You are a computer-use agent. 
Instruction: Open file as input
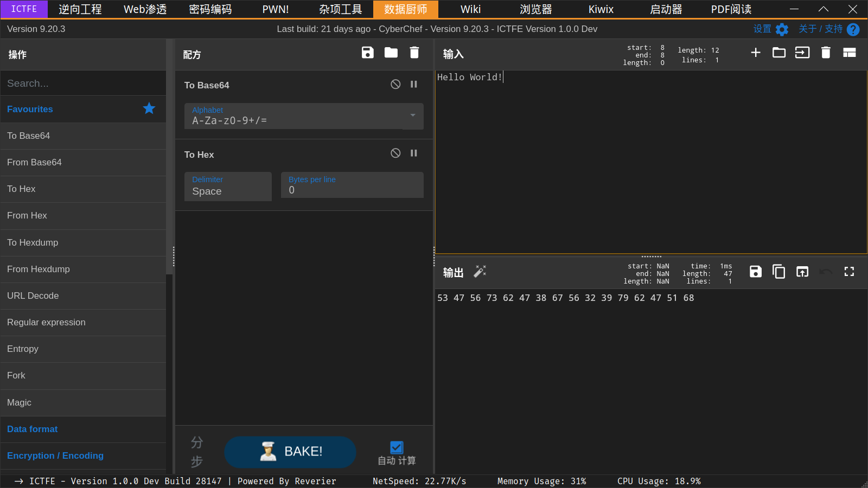click(x=802, y=53)
